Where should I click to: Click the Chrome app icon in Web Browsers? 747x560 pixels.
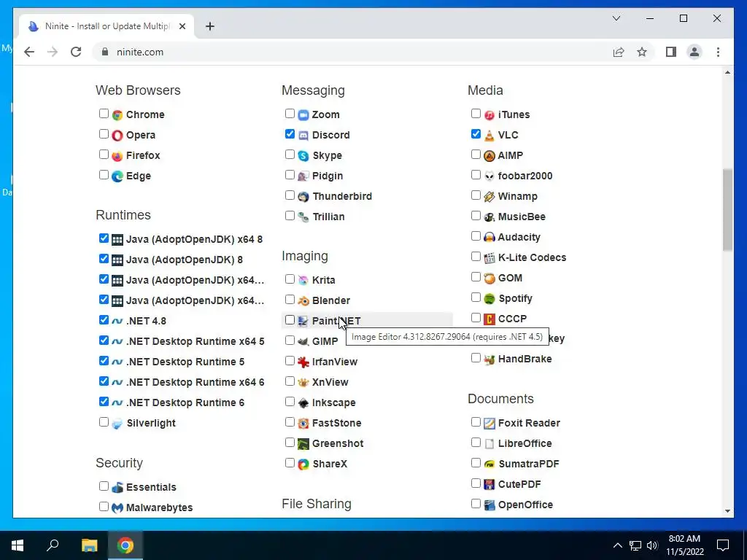coord(117,114)
